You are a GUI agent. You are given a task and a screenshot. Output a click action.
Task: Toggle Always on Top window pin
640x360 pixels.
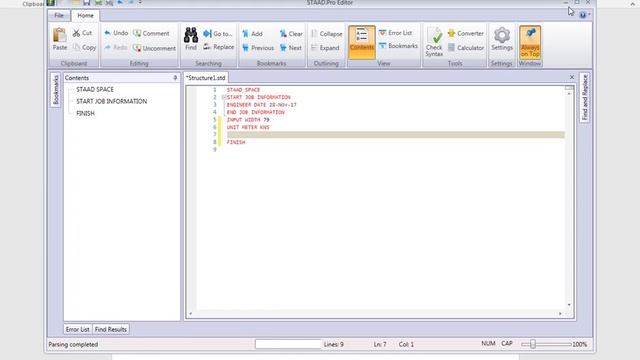click(530, 42)
